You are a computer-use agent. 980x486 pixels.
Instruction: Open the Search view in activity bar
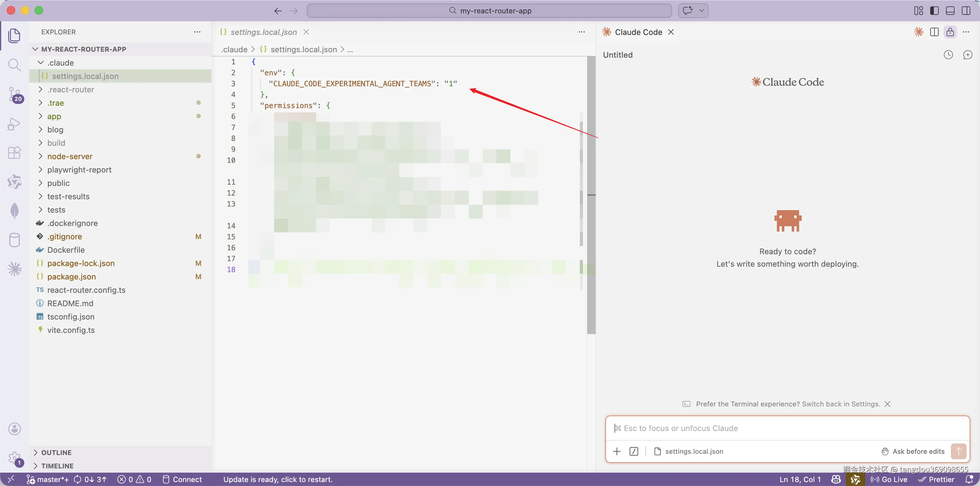[14, 65]
